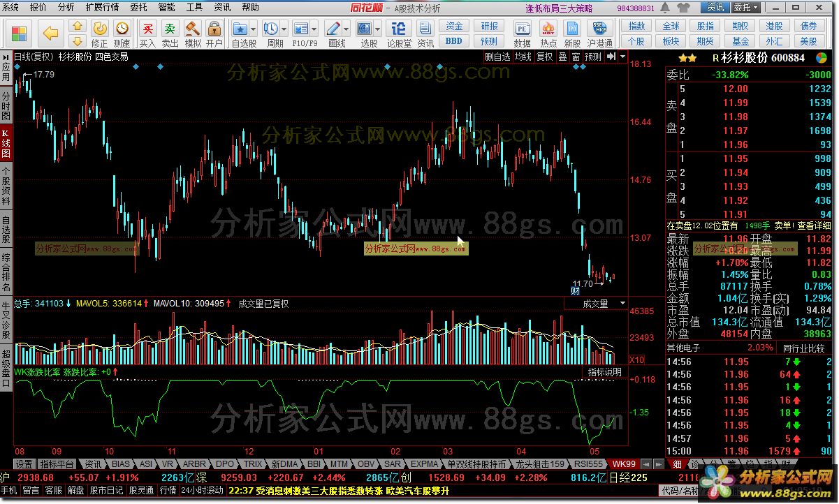This screenshot has width=839, height=504.
Task: Expand the 自选股 dropdown arrow
Action: coord(252,29)
